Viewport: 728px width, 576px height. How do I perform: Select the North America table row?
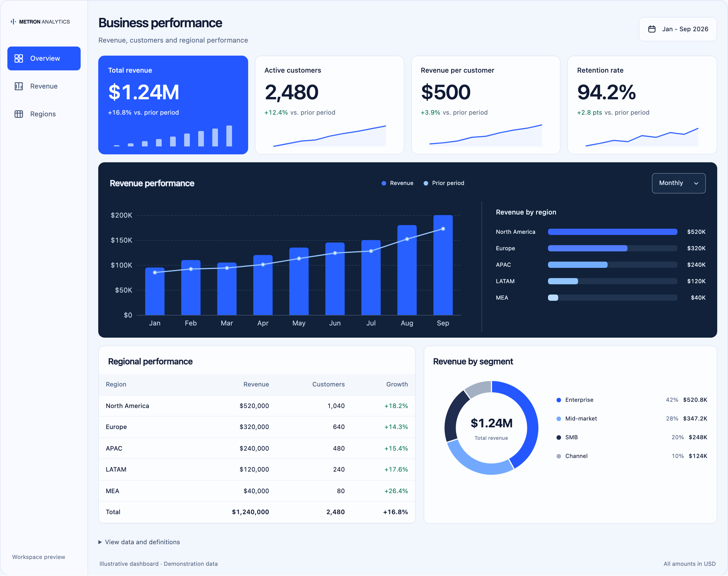tap(256, 406)
